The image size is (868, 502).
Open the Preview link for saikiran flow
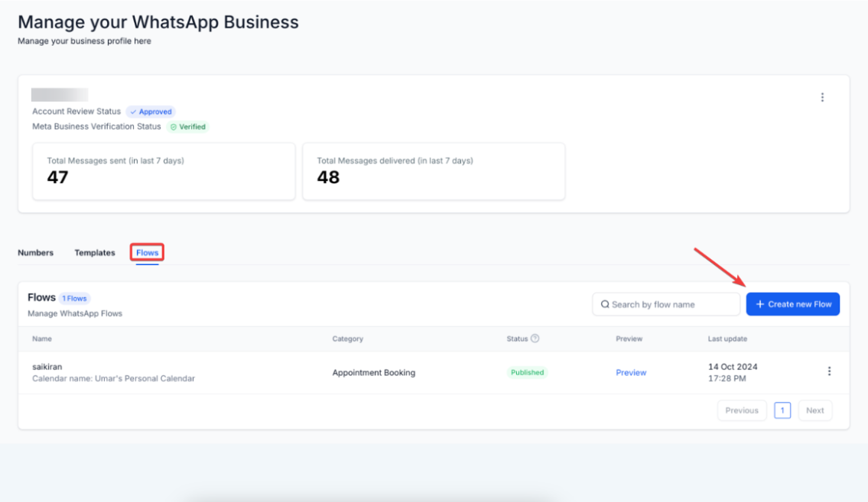click(630, 373)
